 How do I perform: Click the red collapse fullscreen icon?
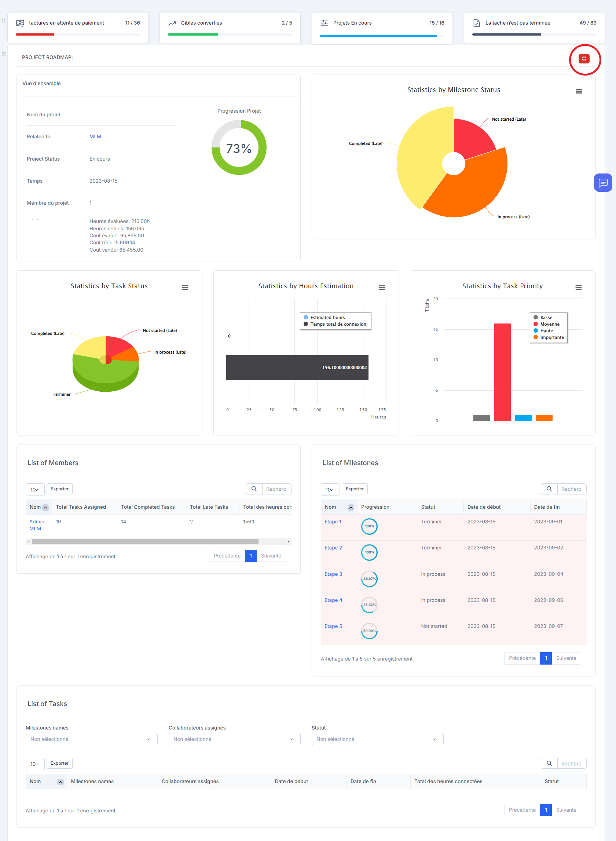(584, 59)
